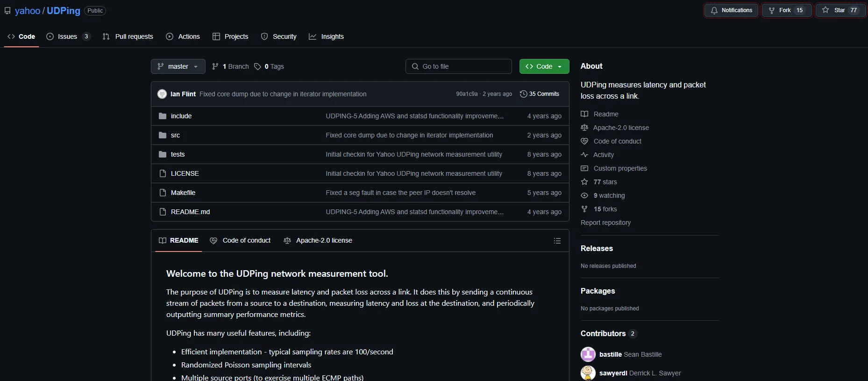
Task: Open the master branch dropdown
Action: pyautogui.click(x=178, y=66)
